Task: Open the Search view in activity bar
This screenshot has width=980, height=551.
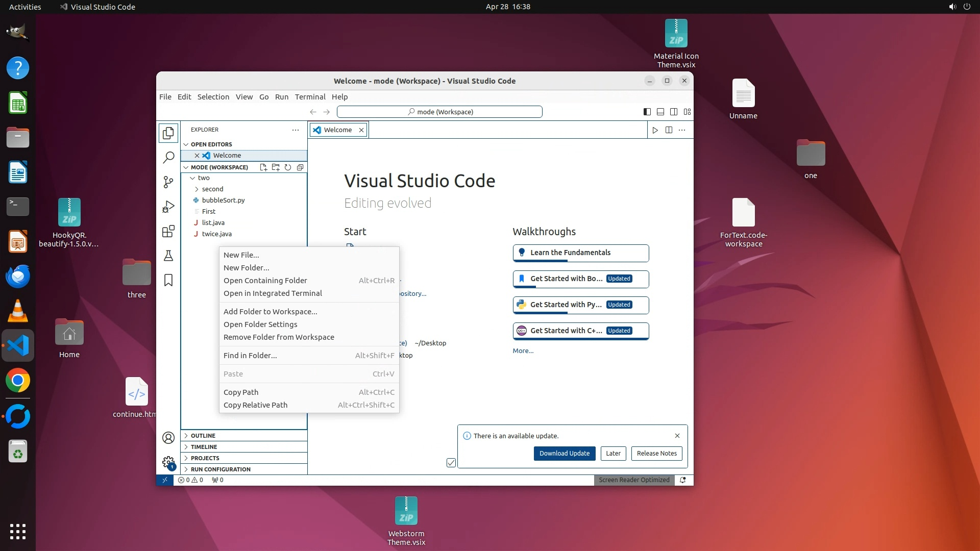Action: pos(168,158)
